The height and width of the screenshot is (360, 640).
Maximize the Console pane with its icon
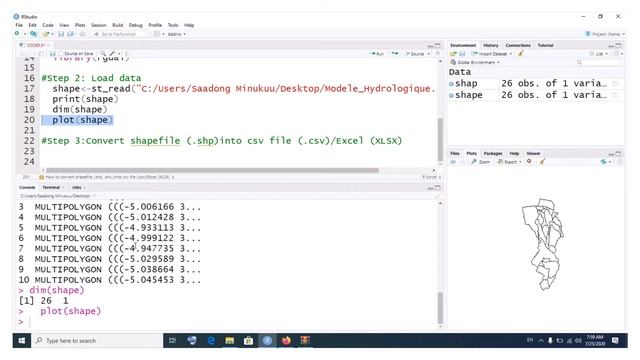point(438,188)
